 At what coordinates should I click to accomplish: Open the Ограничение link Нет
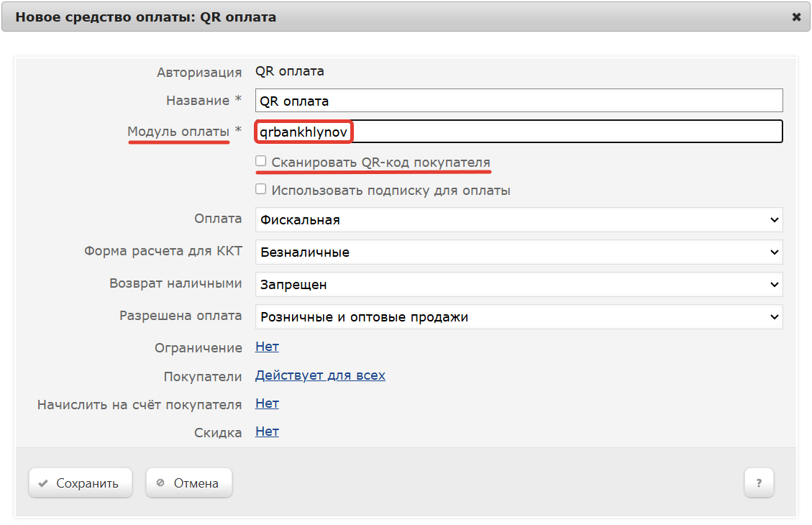(268, 347)
